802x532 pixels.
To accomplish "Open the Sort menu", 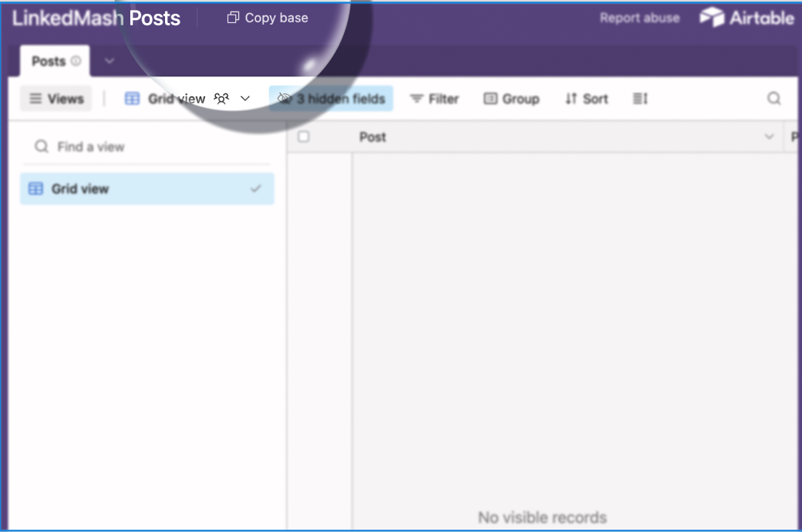I will click(586, 99).
